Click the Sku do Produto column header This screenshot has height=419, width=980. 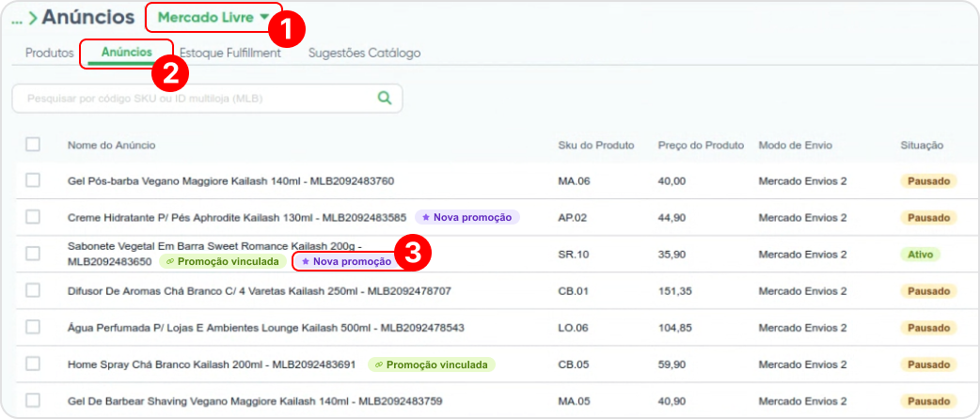[596, 146]
